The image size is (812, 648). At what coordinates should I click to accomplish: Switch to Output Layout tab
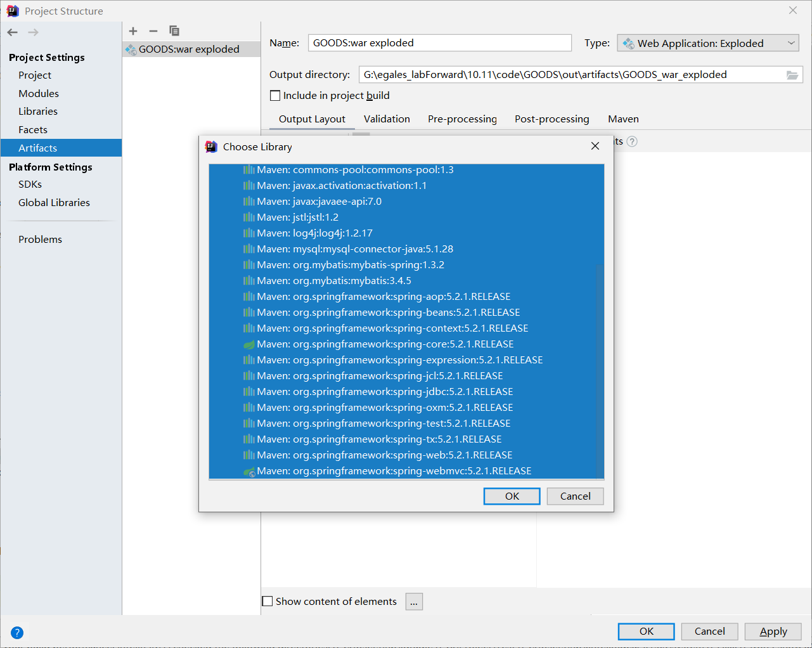click(312, 119)
